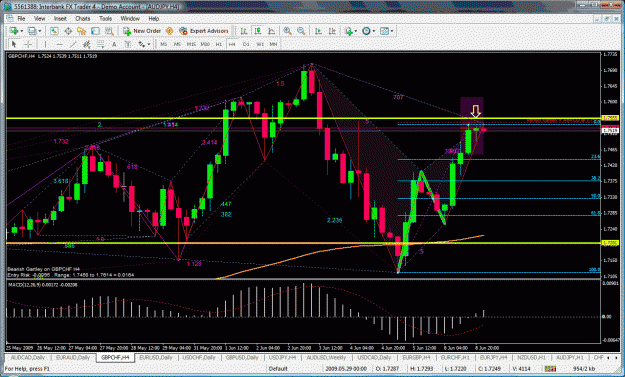Image resolution: width=625 pixels, height=377 pixels.
Task: Set timeframe to M30
Action: point(205,44)
